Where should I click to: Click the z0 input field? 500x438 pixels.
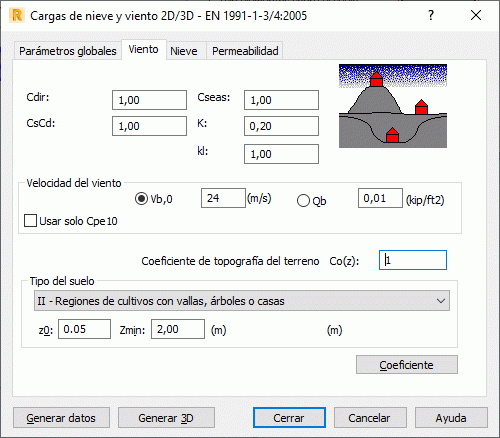pos(84,329)
